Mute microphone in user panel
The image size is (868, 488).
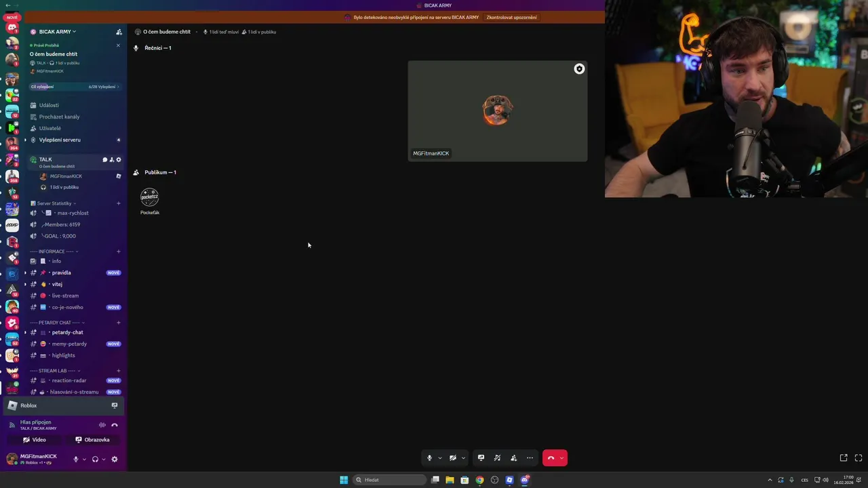[x=76, y=459]
